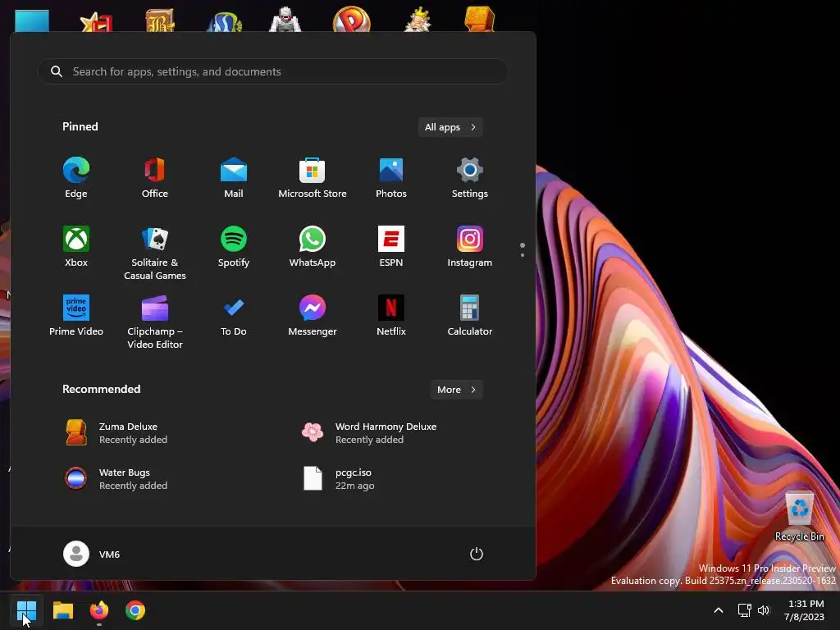Launch Messenger
Screen dimensions: 840x630
pos(313,316)
